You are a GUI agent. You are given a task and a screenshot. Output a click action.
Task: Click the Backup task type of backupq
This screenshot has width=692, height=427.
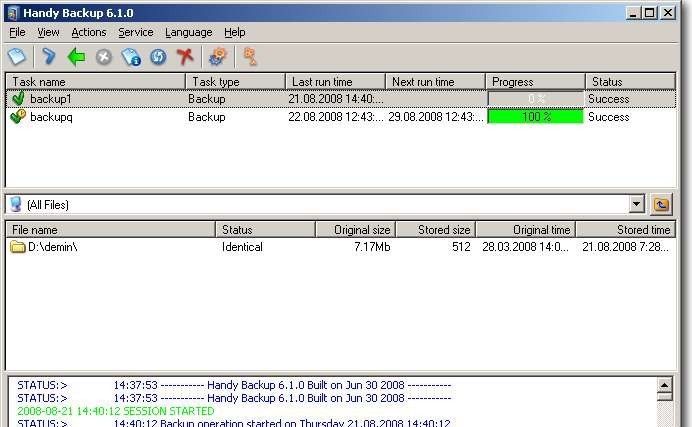pos(207,116)
